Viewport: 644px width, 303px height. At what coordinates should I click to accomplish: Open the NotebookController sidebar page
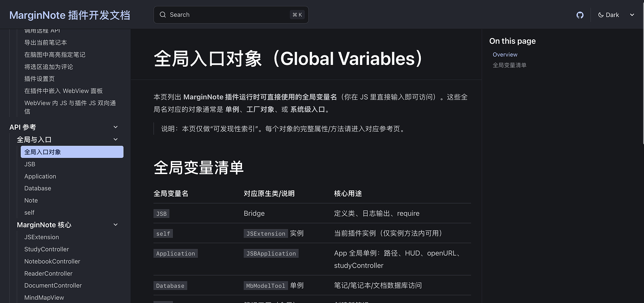72,261
